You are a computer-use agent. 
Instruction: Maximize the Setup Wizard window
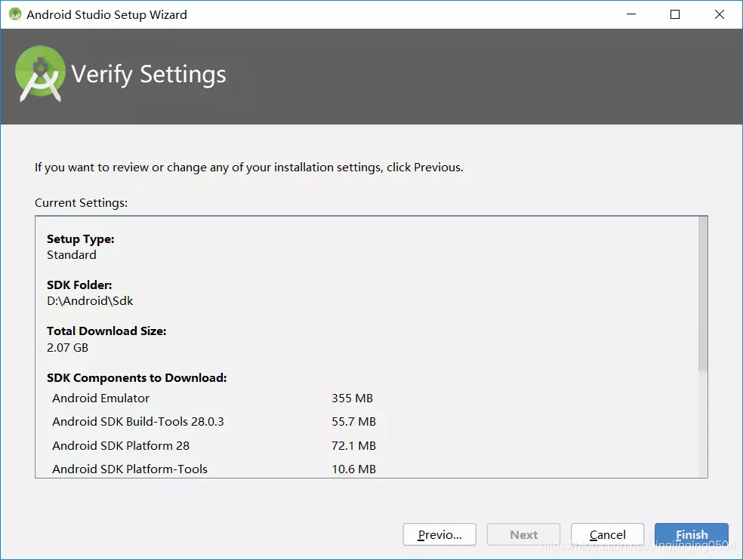pos(675,14)
